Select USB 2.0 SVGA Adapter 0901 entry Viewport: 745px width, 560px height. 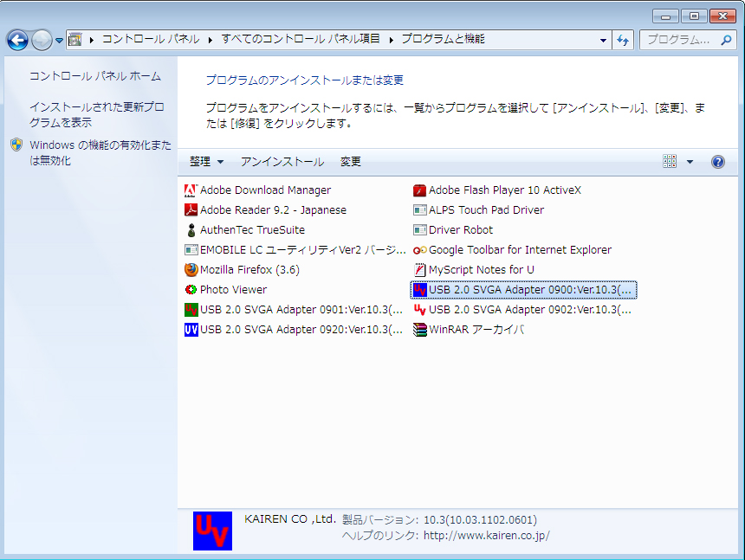click(293, 309)
